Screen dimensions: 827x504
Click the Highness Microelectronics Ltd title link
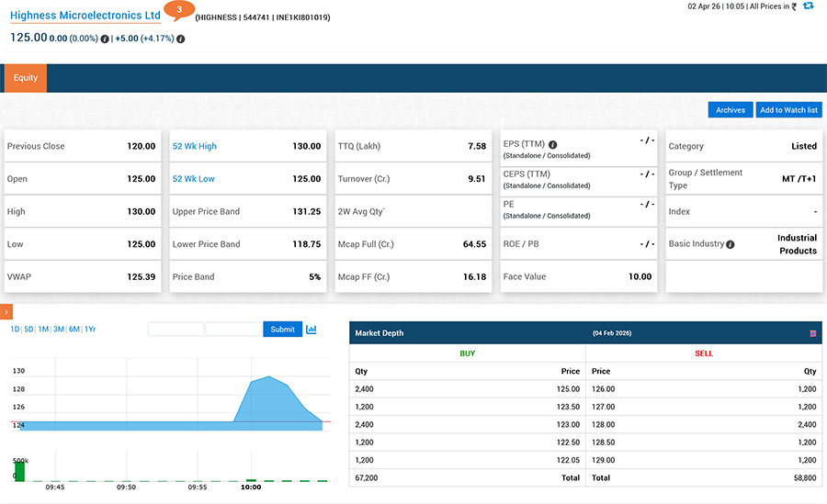(x=85, y=16)
